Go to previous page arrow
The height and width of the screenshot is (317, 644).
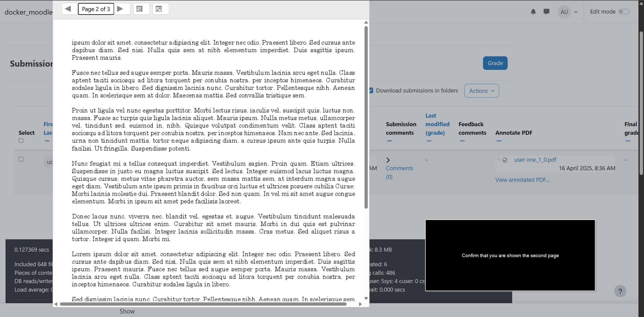point(68,9)
